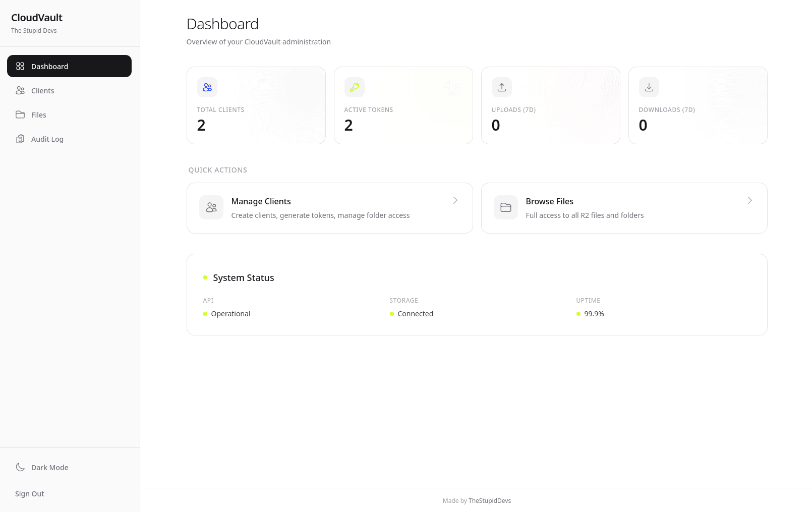
Task: Open Manage Clients via its chevron arrow
Action: pos(455,200)
